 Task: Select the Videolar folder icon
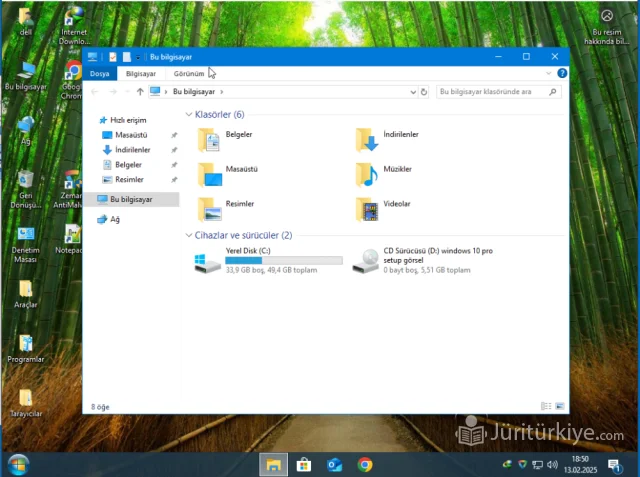[x=367, y=209]
